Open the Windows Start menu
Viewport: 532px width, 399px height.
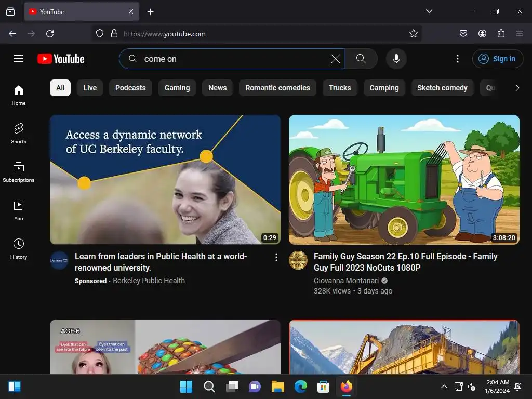187,387
